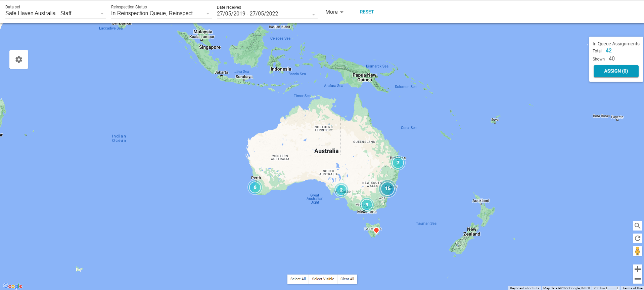
Task: Reset all filters
Action: 367,12
